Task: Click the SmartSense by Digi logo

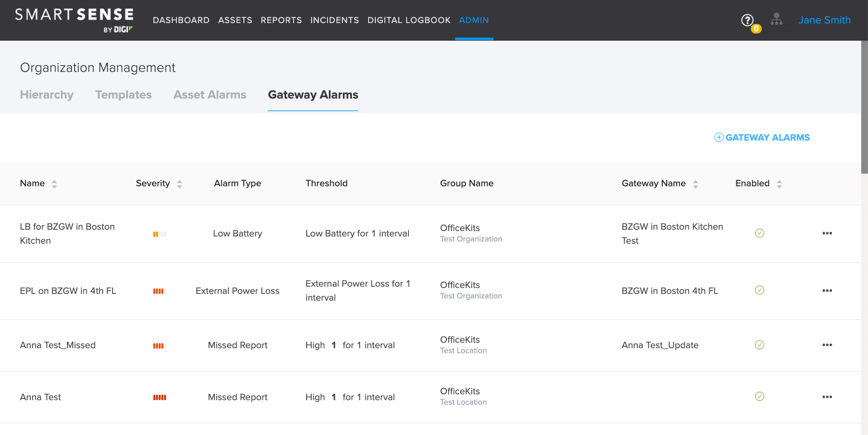Action: pos(74,20)
